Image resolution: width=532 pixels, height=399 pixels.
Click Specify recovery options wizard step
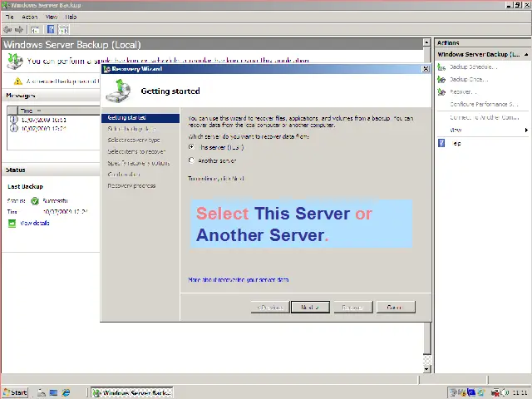pos(139,163)
